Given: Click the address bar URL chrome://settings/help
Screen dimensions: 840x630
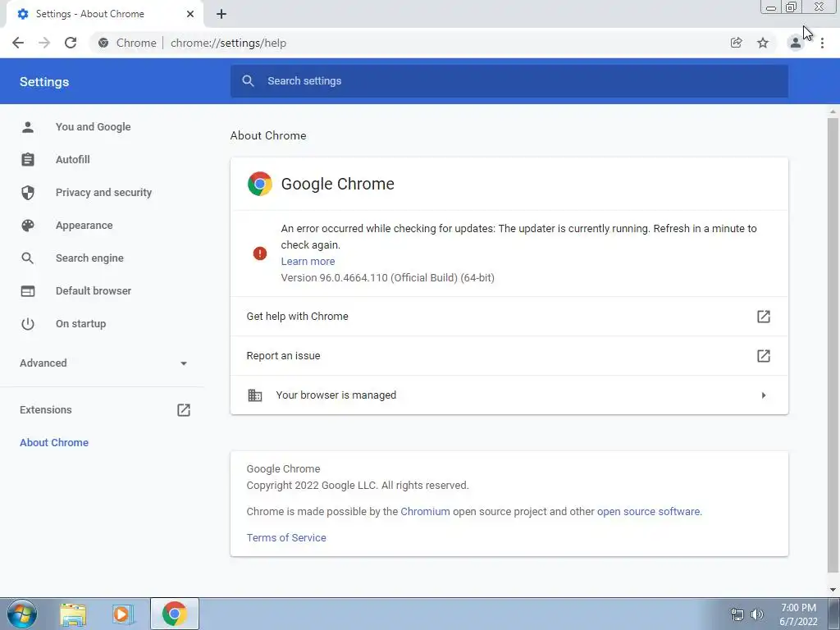Looking at the screenshot, I should (228, 43).
